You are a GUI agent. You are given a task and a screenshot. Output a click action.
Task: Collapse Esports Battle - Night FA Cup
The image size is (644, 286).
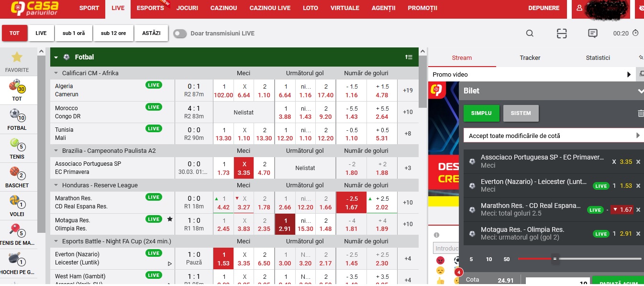coord(56,241)
